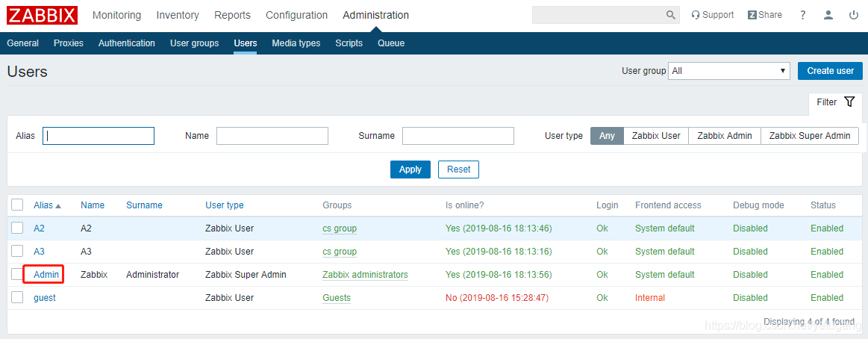Switch to the Media types submenu
Image resolution: width=868 pixels, height=339 pixels.
(x=296, y=43)
